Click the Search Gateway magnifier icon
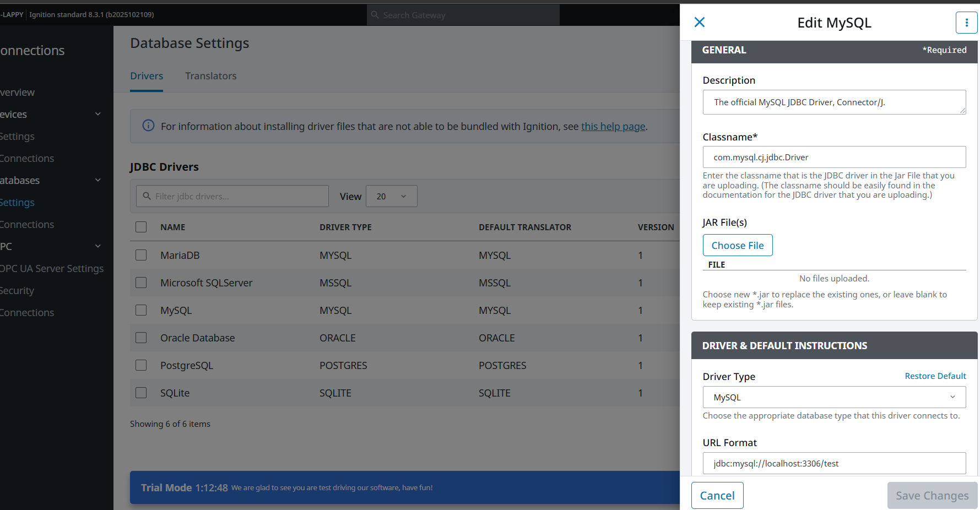The width and height of the screenshot is (980, 510). point(375,15)
